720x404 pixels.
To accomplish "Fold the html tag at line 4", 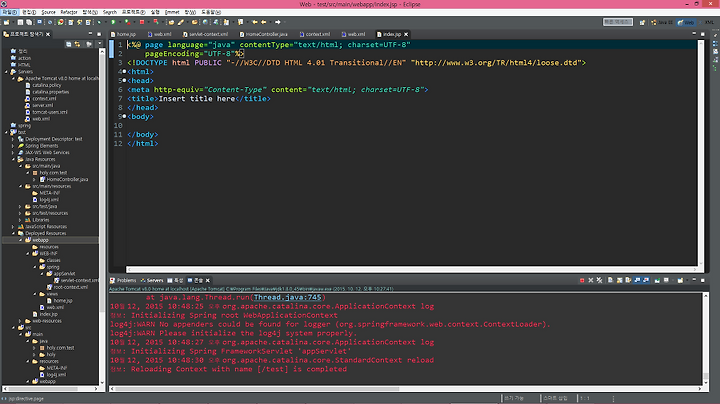I will [x=124, y=72].
